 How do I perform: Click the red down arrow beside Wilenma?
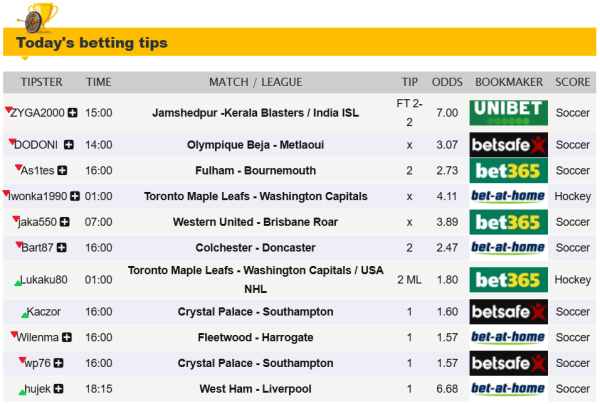coord(14,334)
